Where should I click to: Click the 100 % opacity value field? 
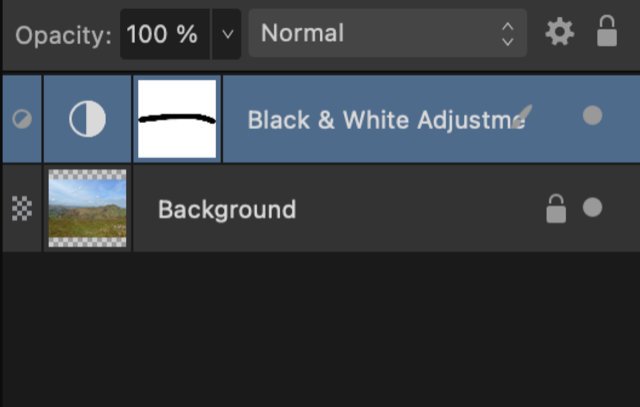[162, 34]
